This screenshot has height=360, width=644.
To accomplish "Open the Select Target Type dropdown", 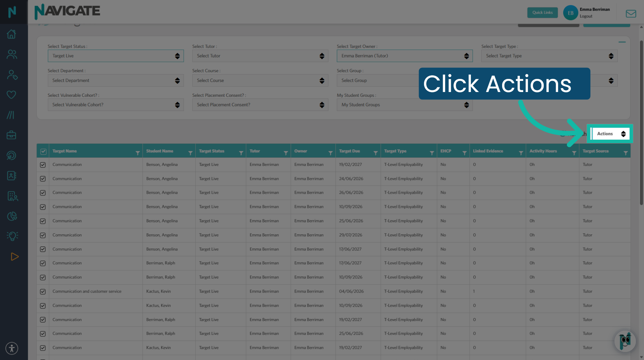I will coord(549,56).
